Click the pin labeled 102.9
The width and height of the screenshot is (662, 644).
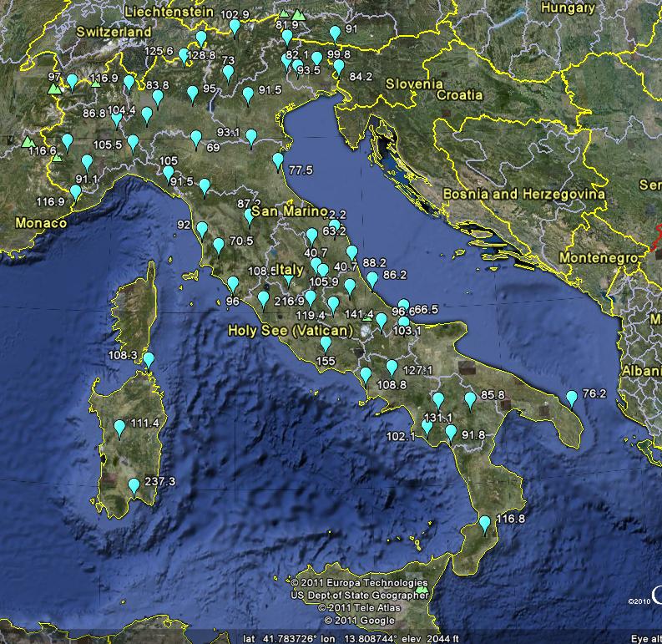click(x=235, y=27)
